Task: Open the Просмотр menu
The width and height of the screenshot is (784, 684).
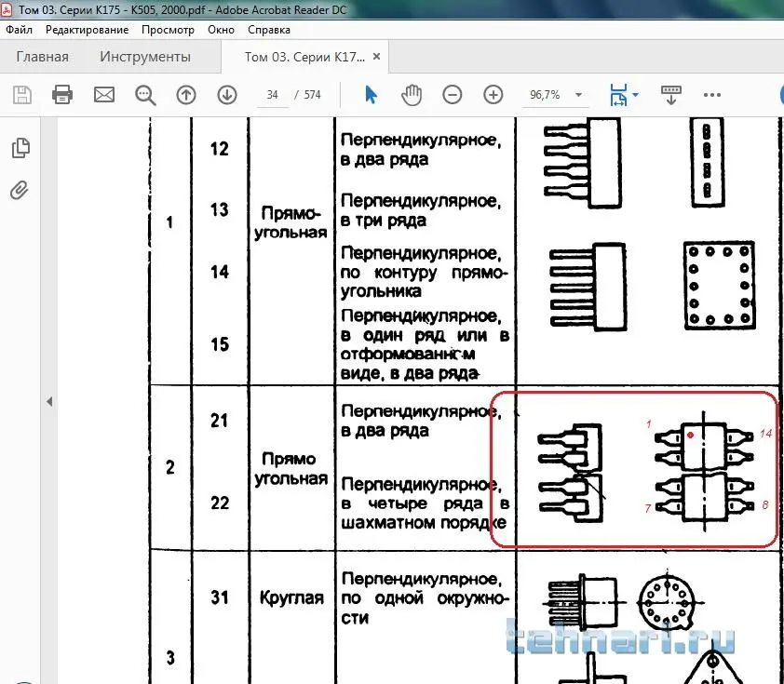Action: pos(168,30)
